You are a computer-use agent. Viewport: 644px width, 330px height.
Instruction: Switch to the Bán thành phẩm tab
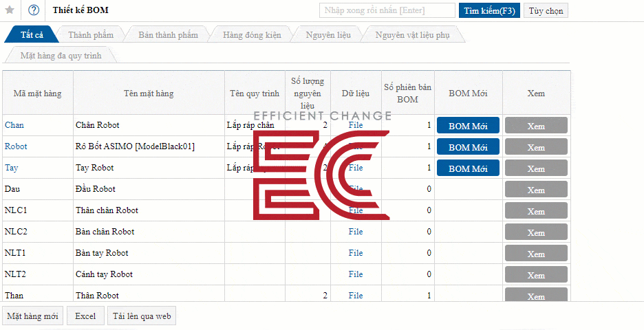(x=168, y=35)
